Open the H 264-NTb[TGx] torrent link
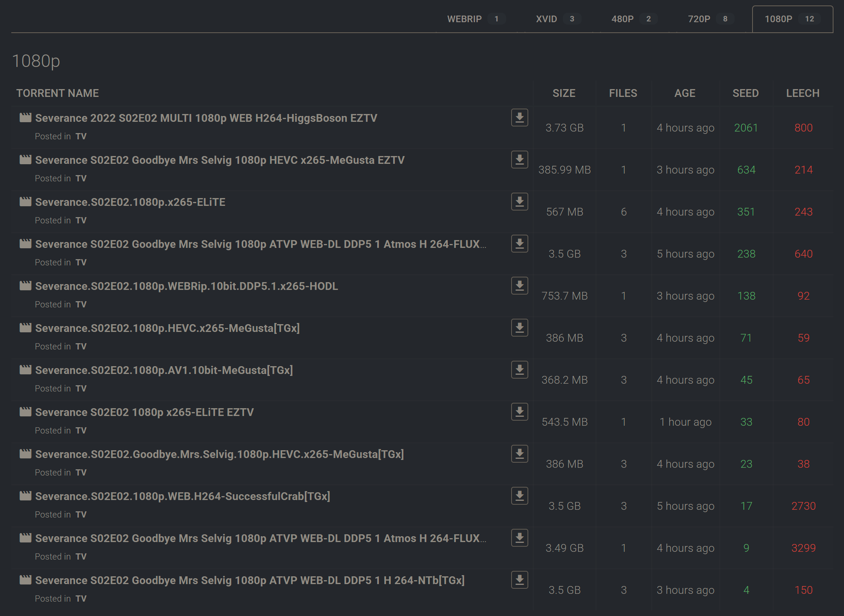The image size is (844, 616). [x=250, y=580]
